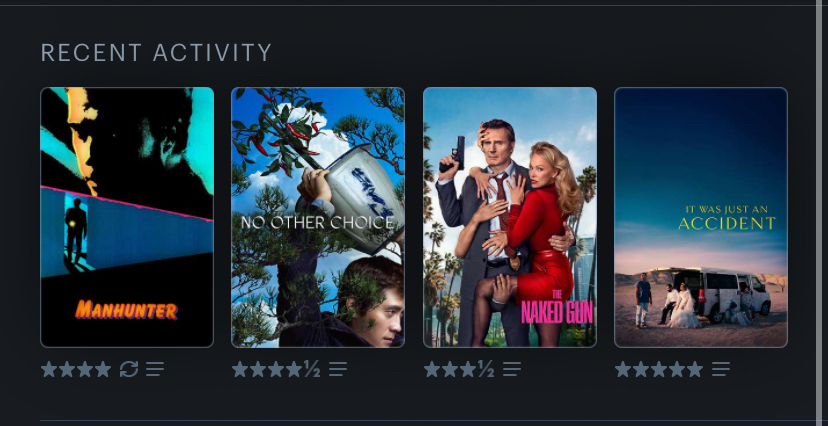Click the half-star symbol under No Other Choice
The height and width of the screenshot is (426, 828).
[312, 369]
